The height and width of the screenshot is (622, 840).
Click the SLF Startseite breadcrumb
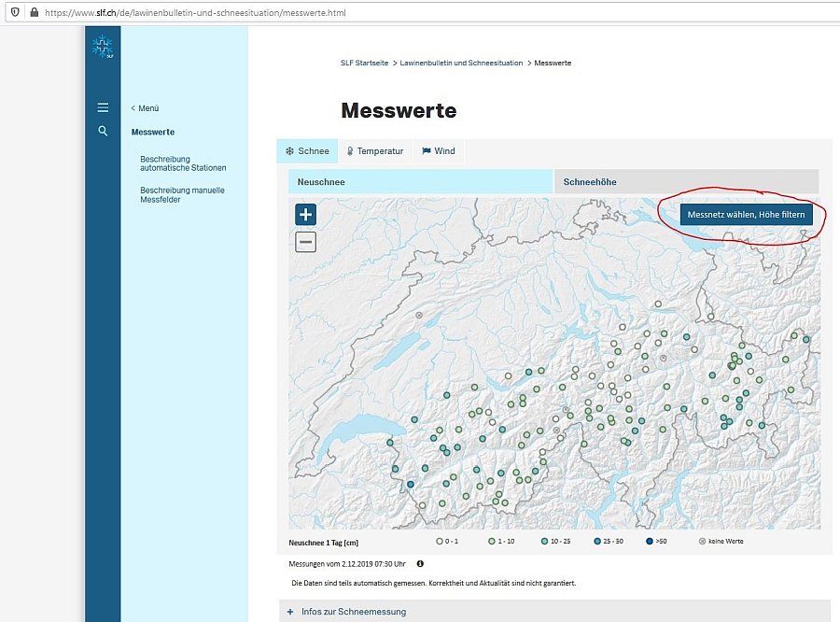[x=364, y=63]
